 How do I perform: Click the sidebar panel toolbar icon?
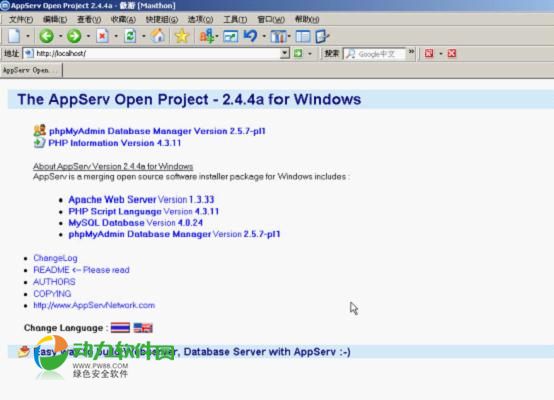click(303, 36)
